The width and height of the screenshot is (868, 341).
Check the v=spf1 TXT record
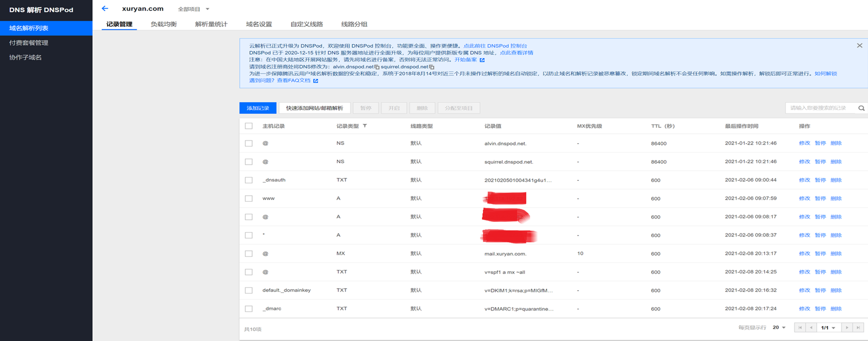[249, 272]
